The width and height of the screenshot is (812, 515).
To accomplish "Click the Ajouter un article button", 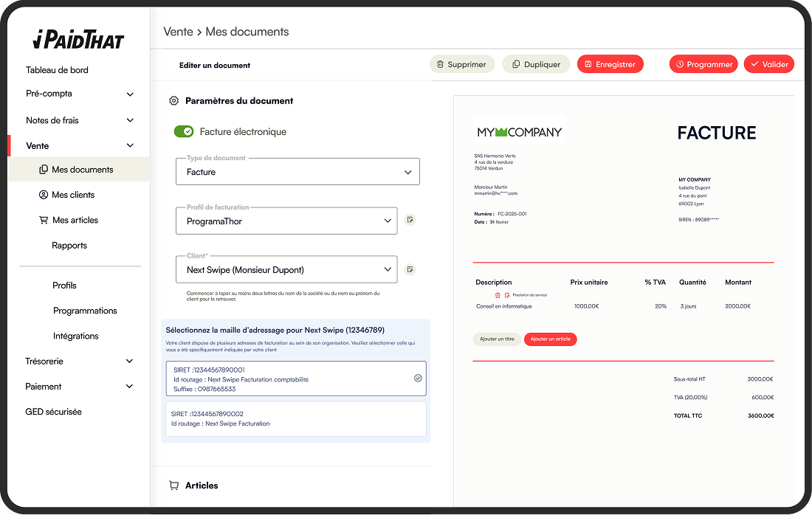I will (550, 339).
